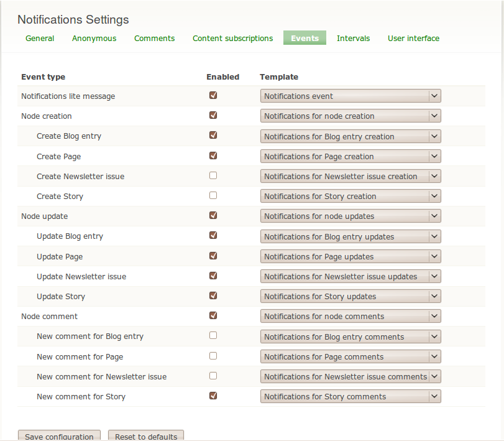The width and height of the screenshot is (504, 441).
Task: Open the Anonymous settings tab
Action: pos(94,39)
